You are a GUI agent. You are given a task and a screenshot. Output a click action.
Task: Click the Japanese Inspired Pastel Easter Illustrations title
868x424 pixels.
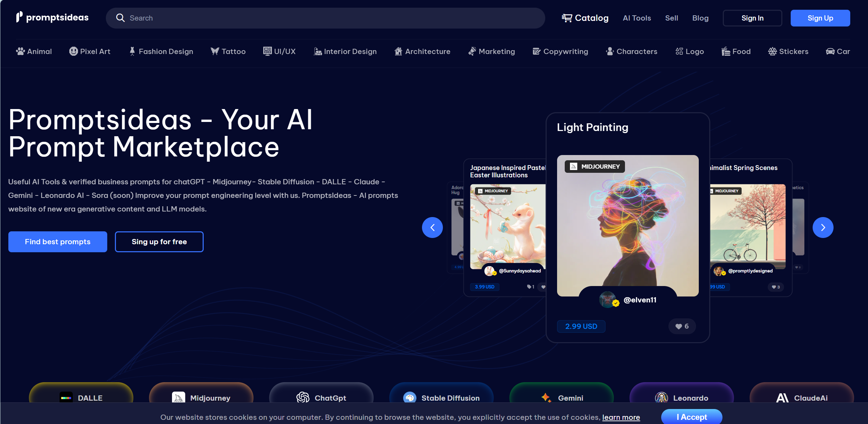(508, 171)
